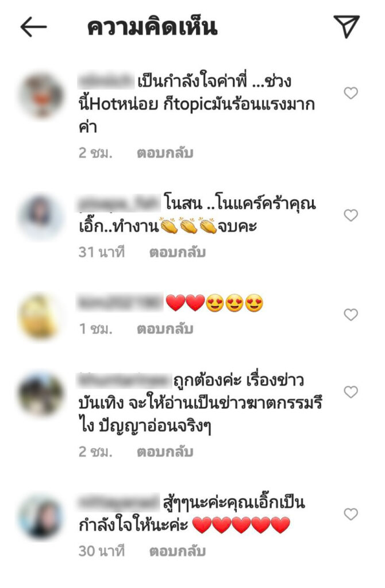Reply to the heart emoji comment from 1 ชม.

(165, 329)
